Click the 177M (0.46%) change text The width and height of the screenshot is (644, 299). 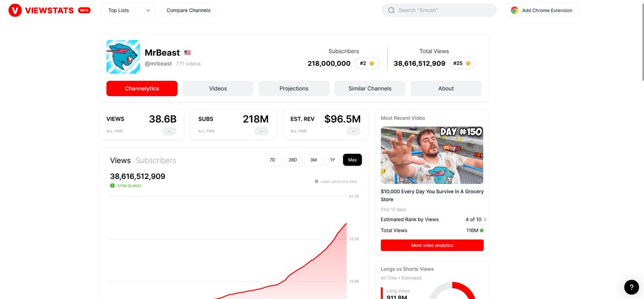coord(129,186)
